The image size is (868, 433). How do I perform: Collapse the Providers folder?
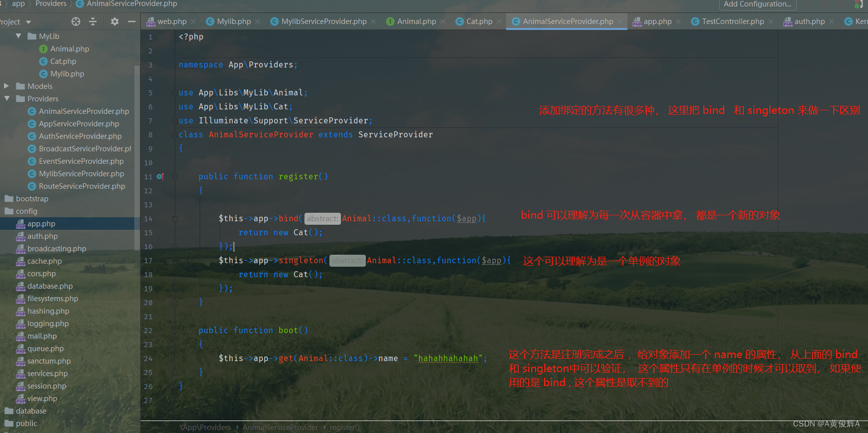click(6, 98)
